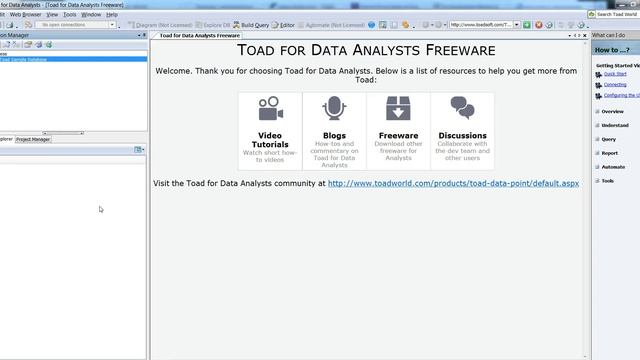
Task: Click the Search Toad World field
Action: [x=617, y=14]
